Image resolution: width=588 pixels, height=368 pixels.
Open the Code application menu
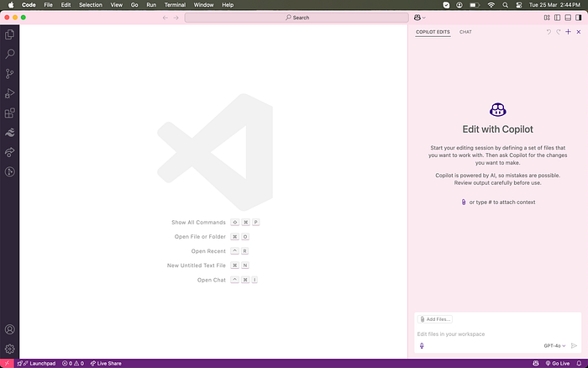click(29, 5)
